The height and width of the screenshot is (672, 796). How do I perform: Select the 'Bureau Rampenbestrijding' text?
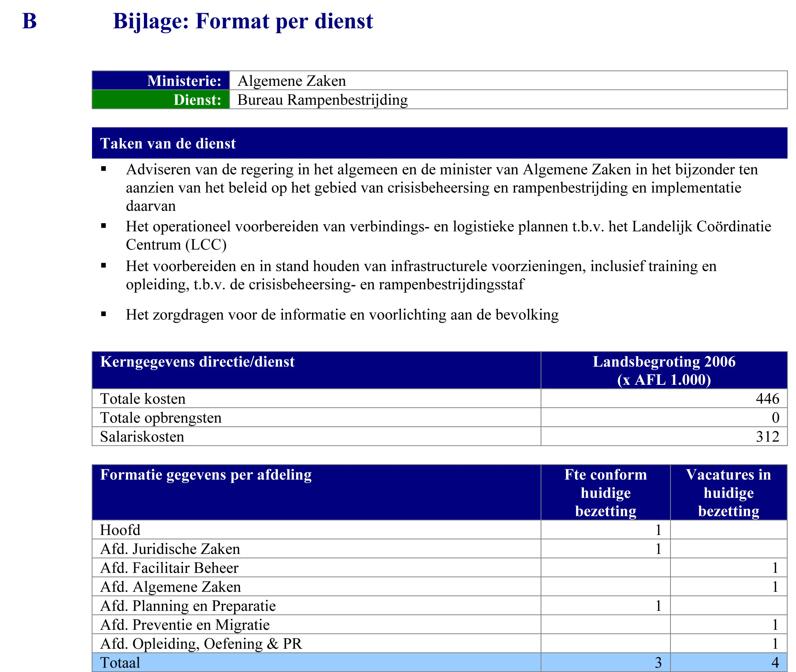point(322,100)
